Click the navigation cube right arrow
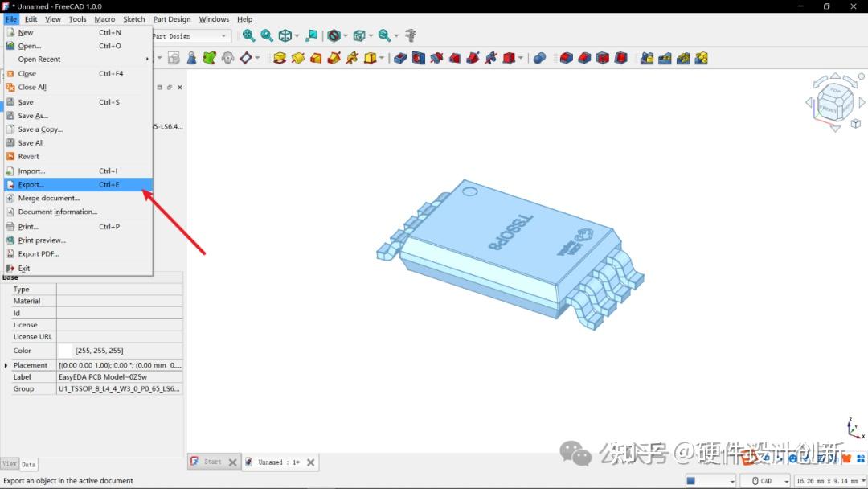Viewport: 868px width, 489px height. (x=862, y=102)
